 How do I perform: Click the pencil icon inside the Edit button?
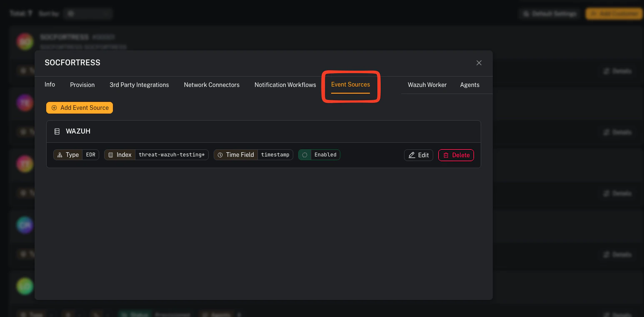coord(412,155)
